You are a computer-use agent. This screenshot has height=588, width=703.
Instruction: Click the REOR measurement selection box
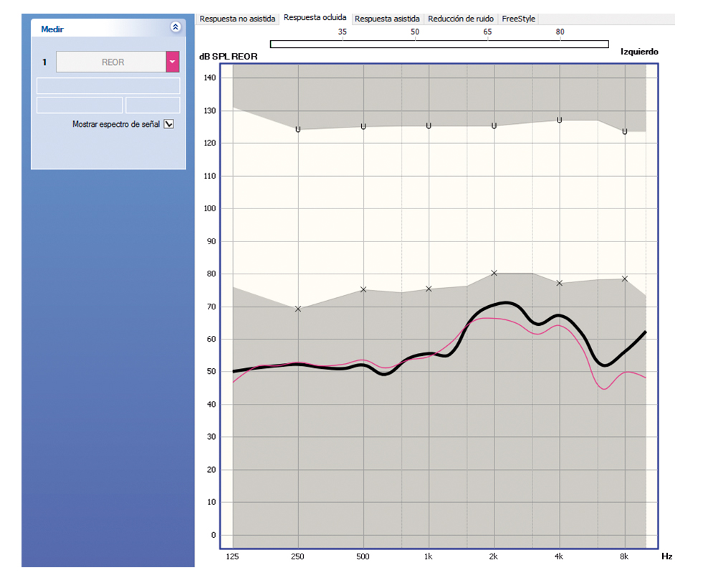click(x=111, y=62)
